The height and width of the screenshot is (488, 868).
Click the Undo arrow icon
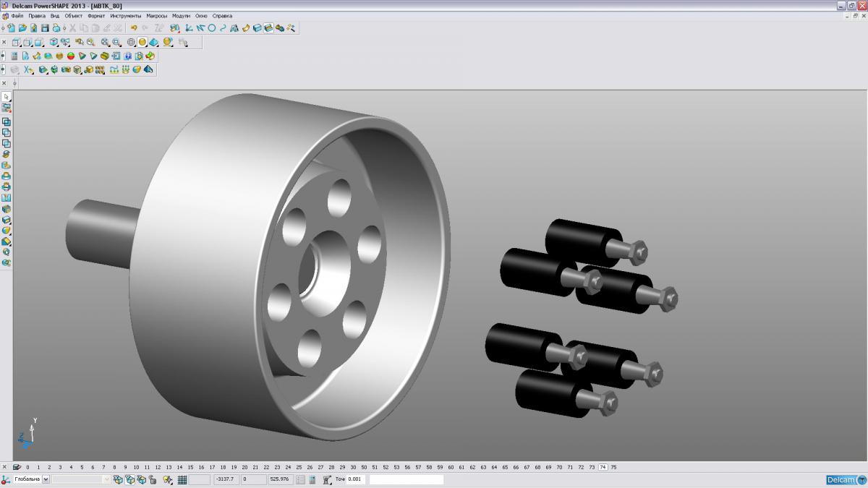(134, 27)
